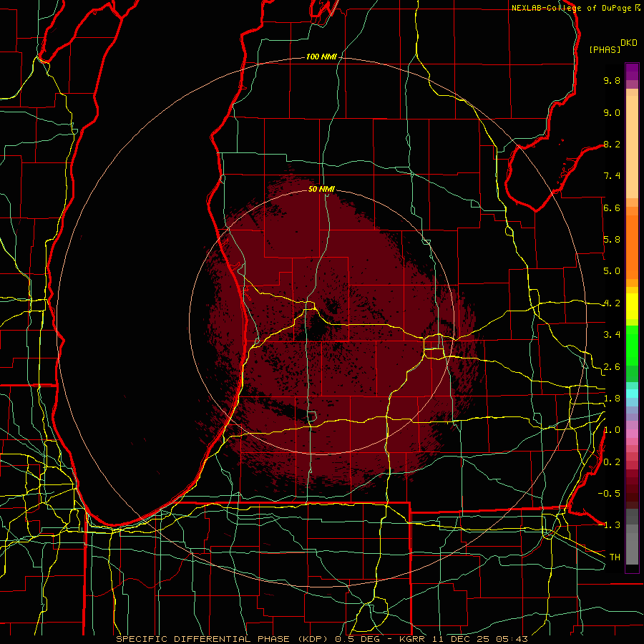Click the 3.4 scale value
Image resolution: width=644 pixels, height=644 pixels.
612,335
